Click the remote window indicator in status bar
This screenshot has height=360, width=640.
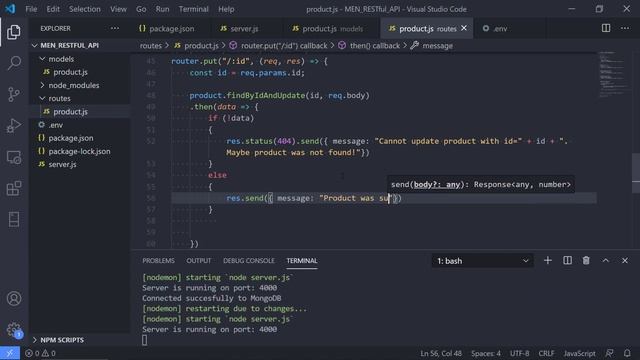tap(10, 353)
